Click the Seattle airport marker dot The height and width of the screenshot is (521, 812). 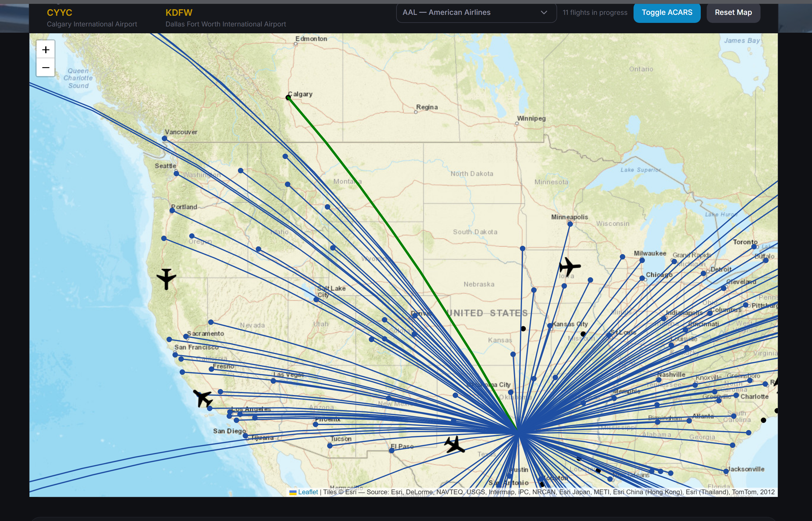click(x=176, y=174)
